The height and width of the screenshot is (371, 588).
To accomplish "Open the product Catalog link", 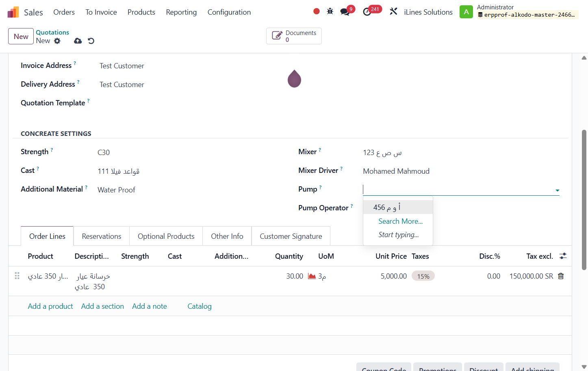I will click(x=200, y=306).
